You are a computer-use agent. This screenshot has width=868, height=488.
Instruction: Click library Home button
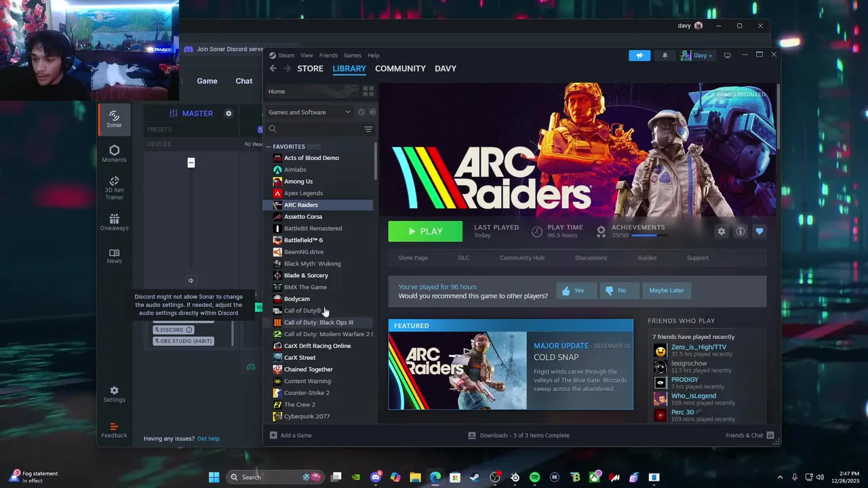tap(312, 91)
